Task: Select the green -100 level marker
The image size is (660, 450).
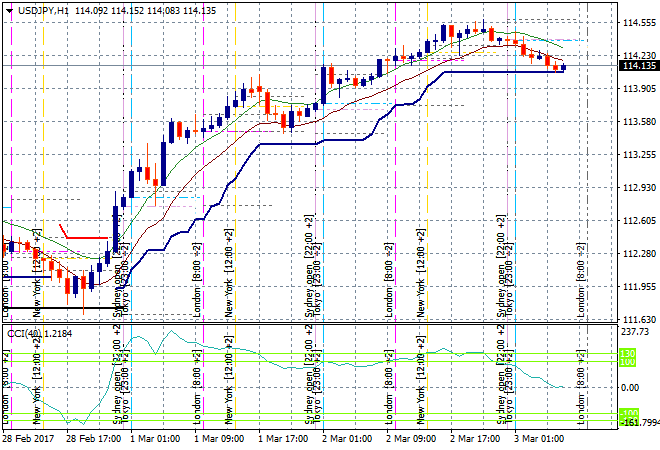Action: coord(627,412)
